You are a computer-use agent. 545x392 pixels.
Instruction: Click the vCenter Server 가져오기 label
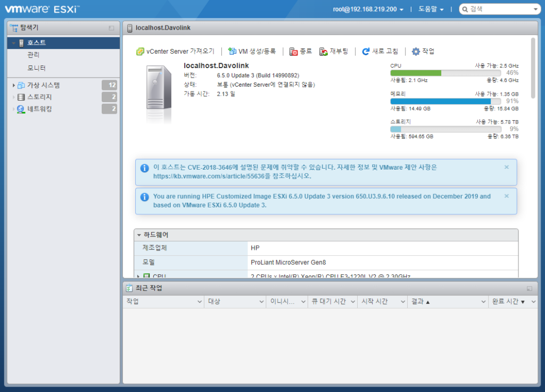[180, 52]
